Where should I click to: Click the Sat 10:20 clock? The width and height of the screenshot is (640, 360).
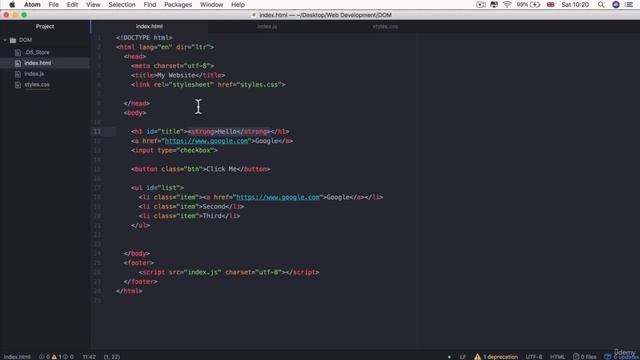point(575,5)
